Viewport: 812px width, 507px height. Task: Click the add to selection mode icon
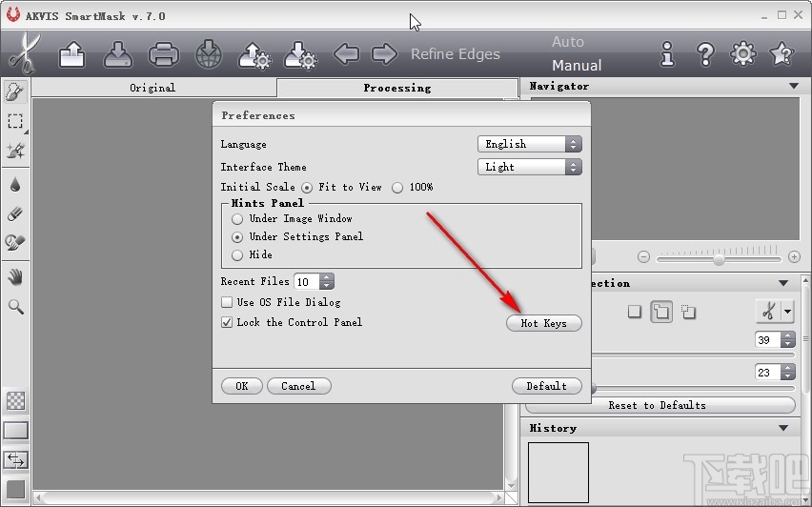661,312
